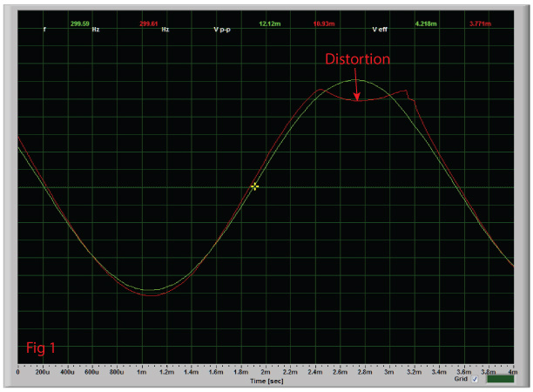Click the red V p-p value 10.93m
This screenshot has height=392, width=533.
pyautogui.click(x=324, y=24)
